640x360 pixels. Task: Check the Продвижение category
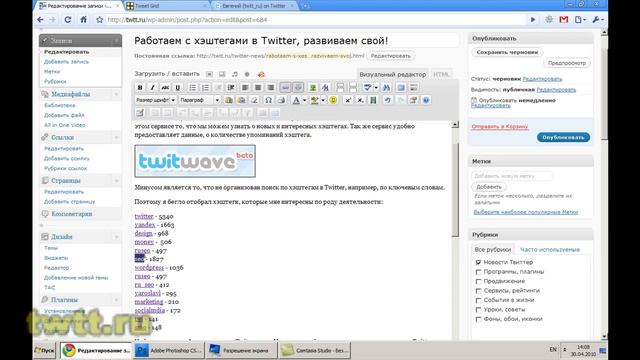(x=478, y=281)
